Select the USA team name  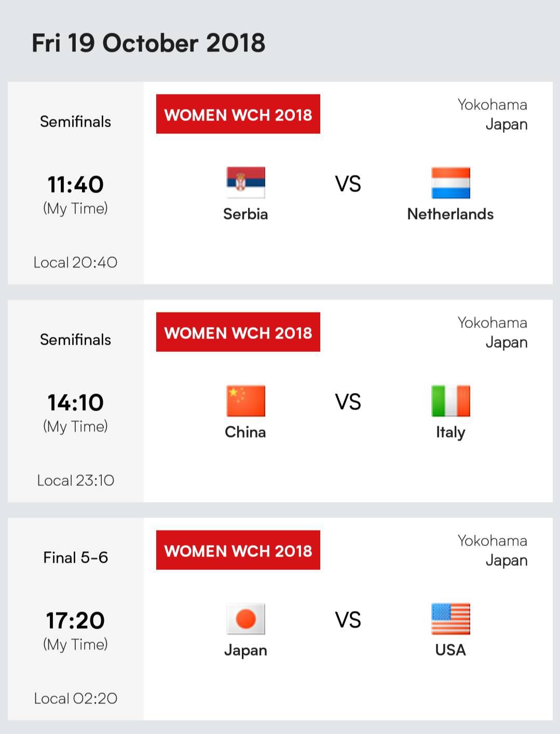[450, 650]
